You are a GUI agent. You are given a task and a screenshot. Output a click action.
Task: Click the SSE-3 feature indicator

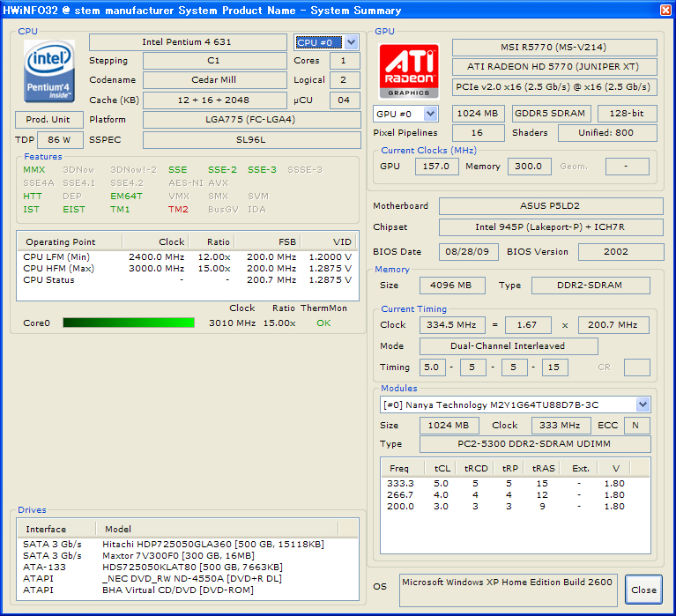point(262,170)
